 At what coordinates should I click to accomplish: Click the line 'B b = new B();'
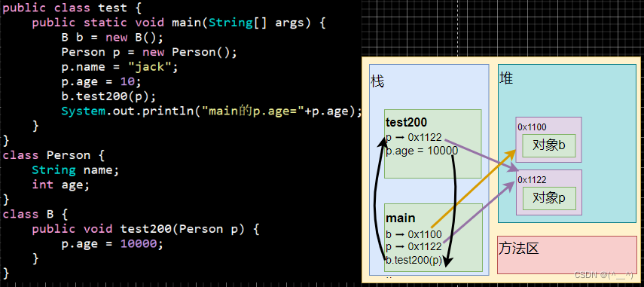(112, 38)
